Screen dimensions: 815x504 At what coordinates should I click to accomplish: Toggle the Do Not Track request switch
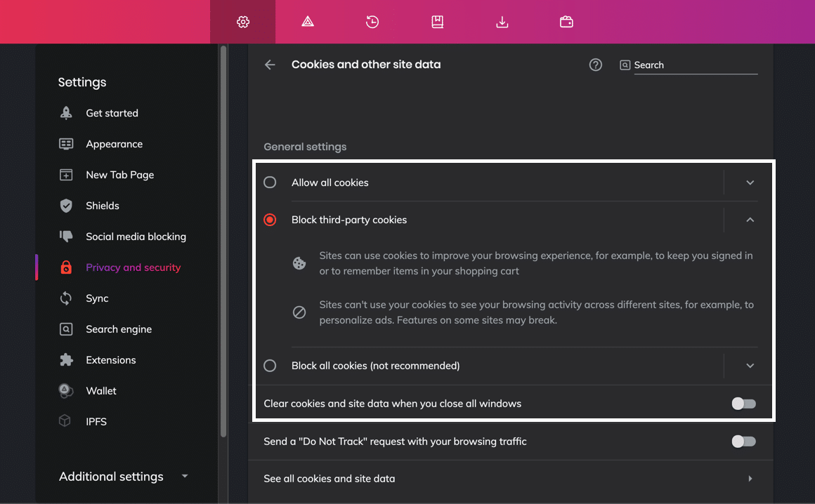(x=743, y=442)
